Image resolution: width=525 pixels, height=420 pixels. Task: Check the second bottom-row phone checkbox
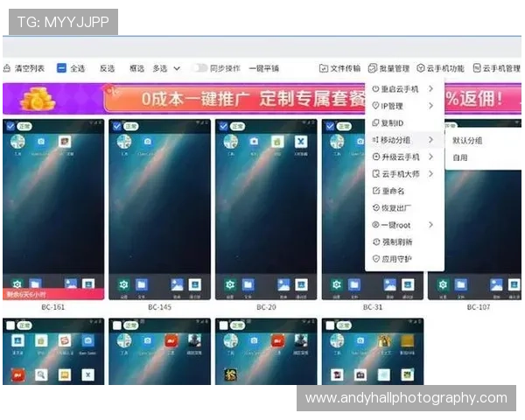click(x=117, y=325)
